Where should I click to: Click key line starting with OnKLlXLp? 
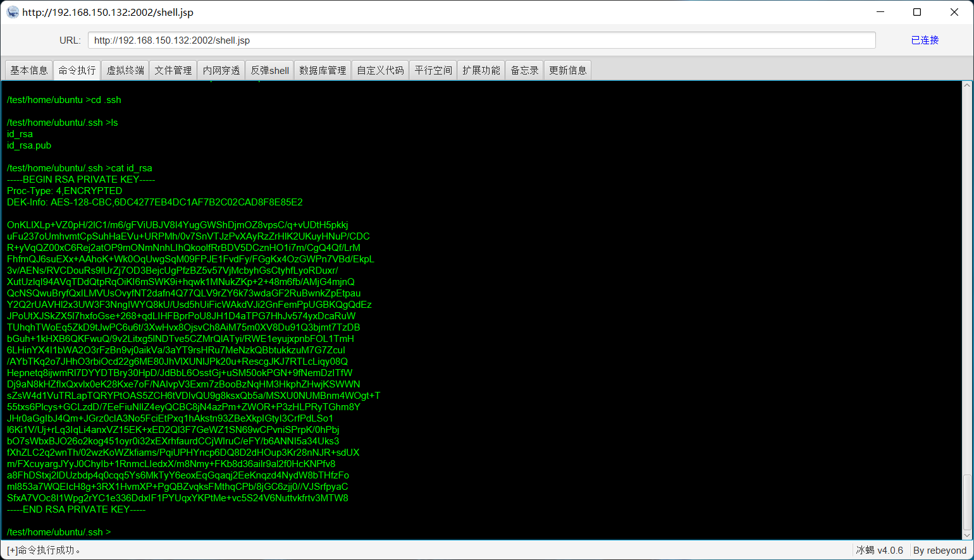[178, 225]
